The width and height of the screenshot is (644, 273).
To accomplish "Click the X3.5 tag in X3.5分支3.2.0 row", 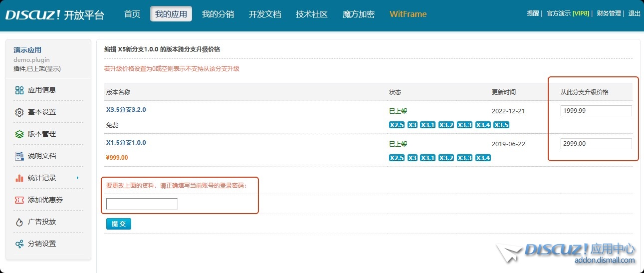I will (x=501, y=125).
